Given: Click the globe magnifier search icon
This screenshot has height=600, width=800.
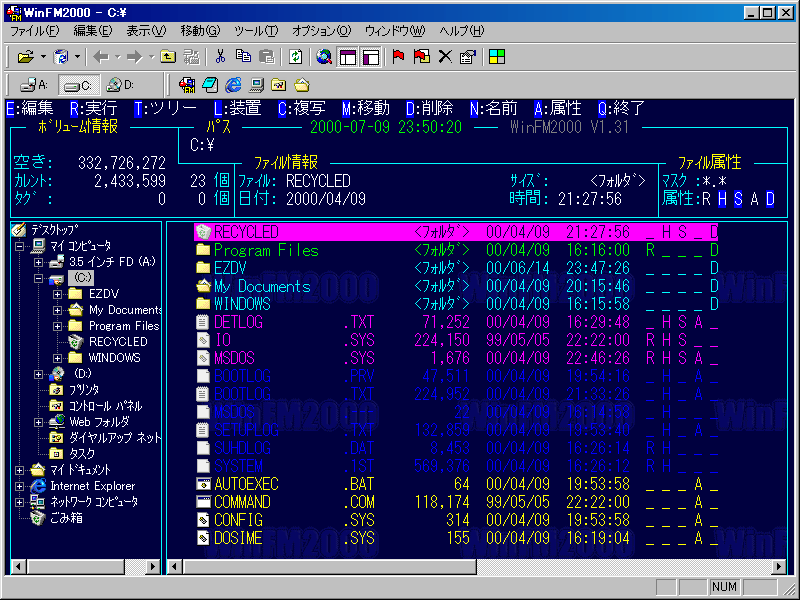Looking at the screenshot, I should [x=324, y=57].
